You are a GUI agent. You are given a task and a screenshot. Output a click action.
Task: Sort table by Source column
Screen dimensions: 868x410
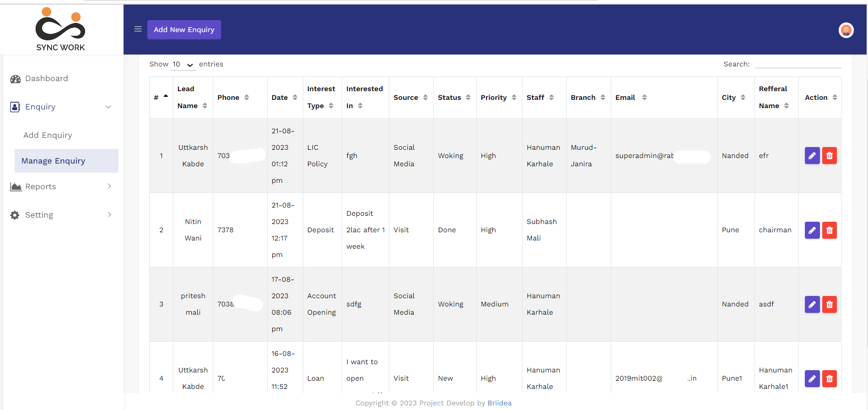click(411, 97)
